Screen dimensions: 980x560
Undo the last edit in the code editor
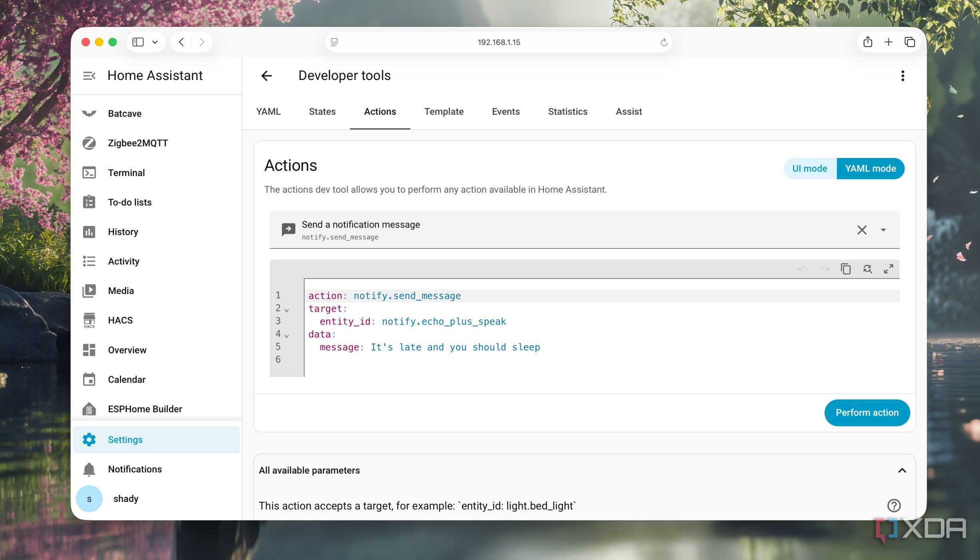[803, 269]
